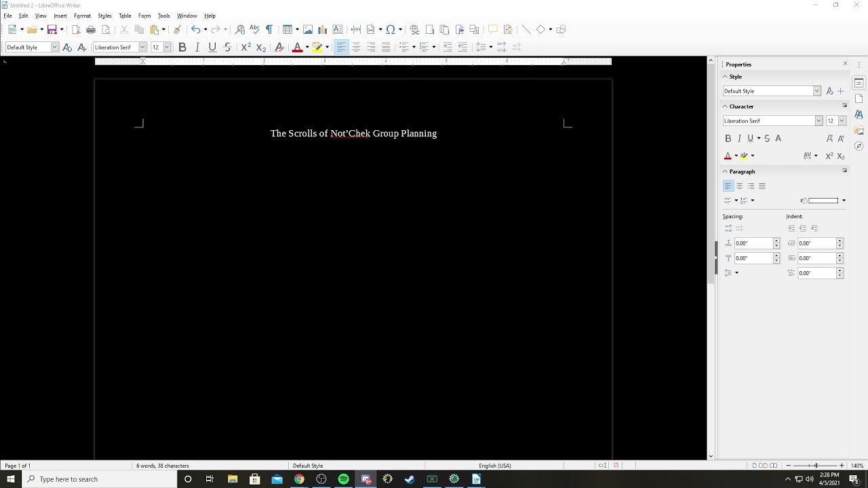Click the Windows search box
Image resolution: width=868 pixels, height=488 pixels.
[x=100, y=479]
